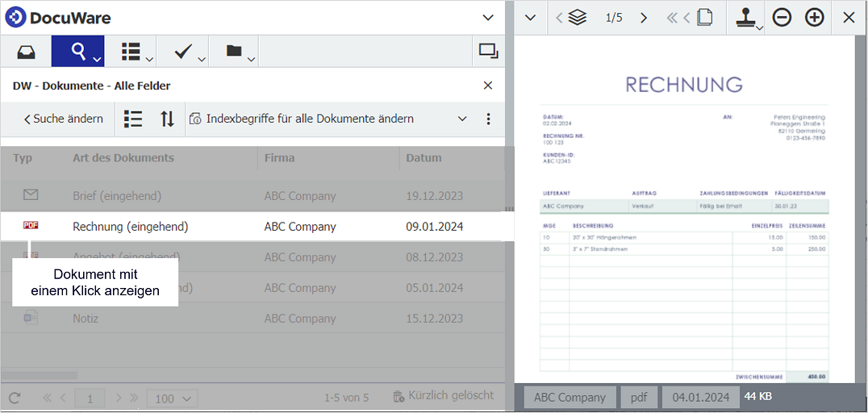
Task: Open the results-per-page 100 dropdown
Action: pyautogui.click(x=175, y=398)
